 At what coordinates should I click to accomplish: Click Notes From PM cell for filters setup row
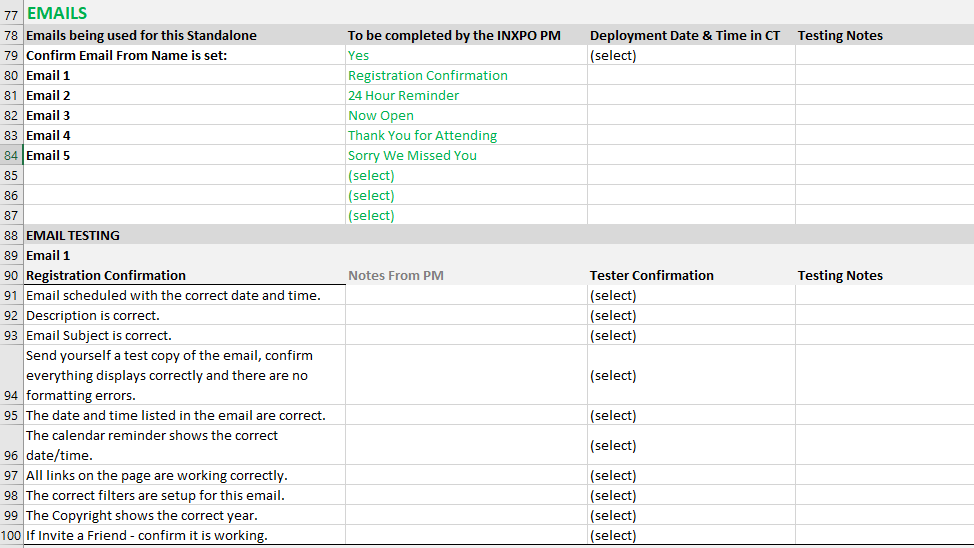(466, 495)
